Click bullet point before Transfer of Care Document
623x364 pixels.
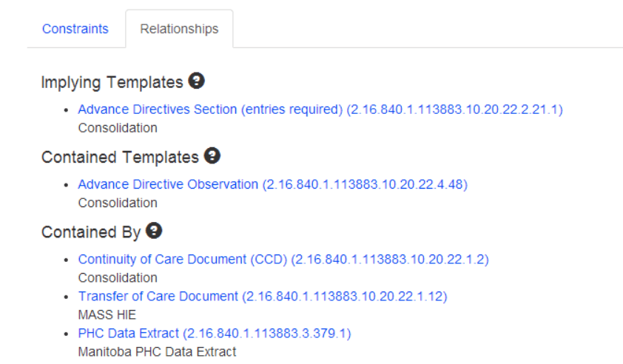coord(67,297)
